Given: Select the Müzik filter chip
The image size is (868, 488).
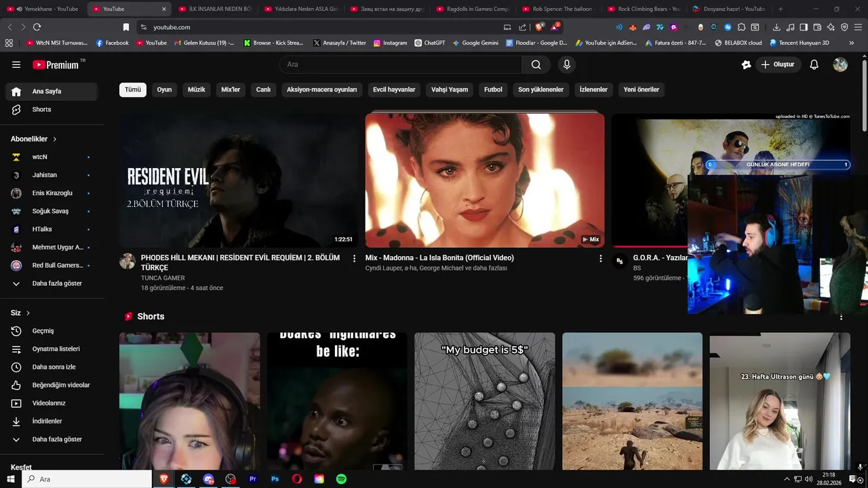Looking at the screenshot, I should pos(197,89).
